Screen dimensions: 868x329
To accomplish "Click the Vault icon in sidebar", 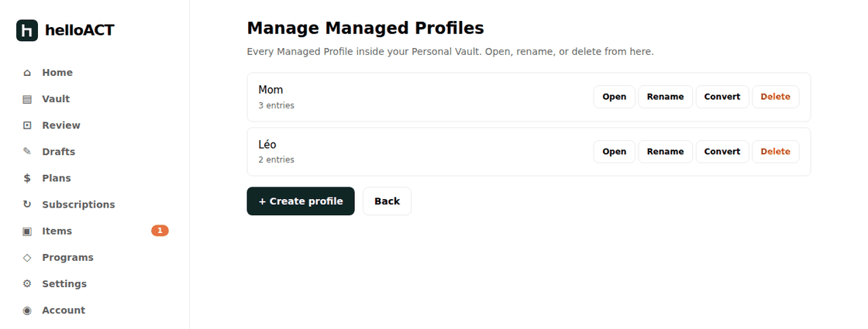I will click(27, 99).
